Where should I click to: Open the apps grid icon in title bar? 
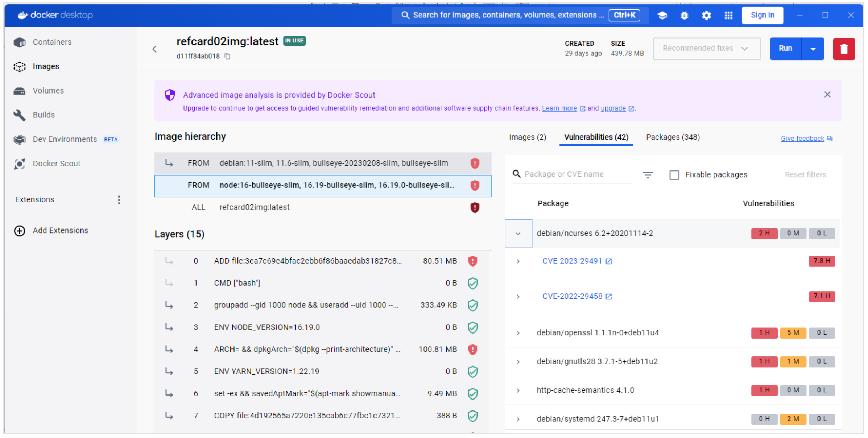coord(728,15)
